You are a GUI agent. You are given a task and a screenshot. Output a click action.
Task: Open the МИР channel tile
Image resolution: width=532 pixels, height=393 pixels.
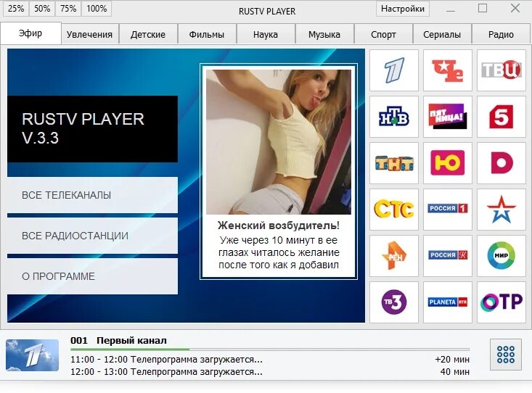(502, 256)
